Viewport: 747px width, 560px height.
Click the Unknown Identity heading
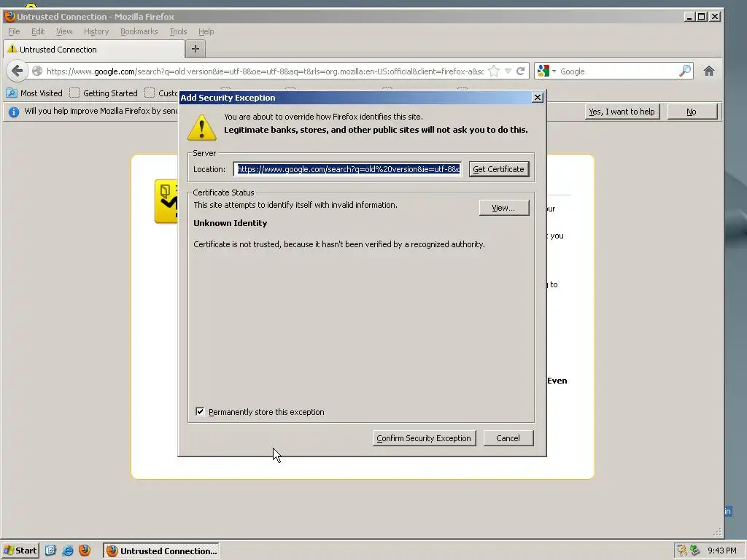pos(230,223)
